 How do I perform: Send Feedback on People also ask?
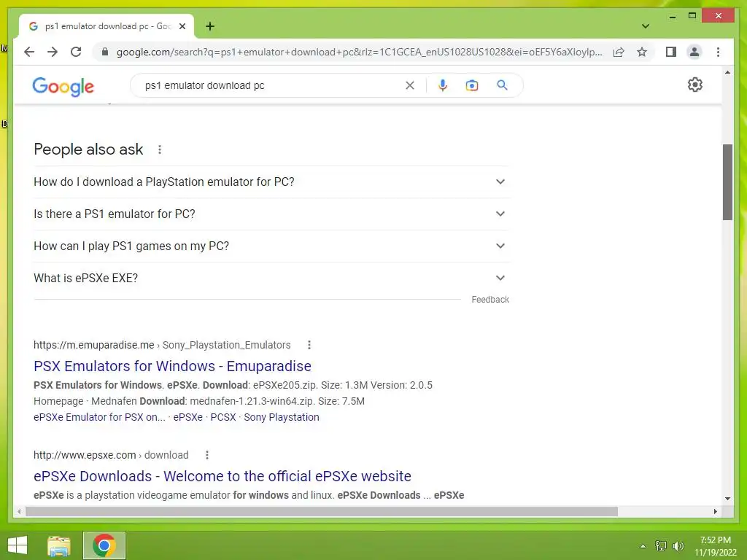coord(490,300)
